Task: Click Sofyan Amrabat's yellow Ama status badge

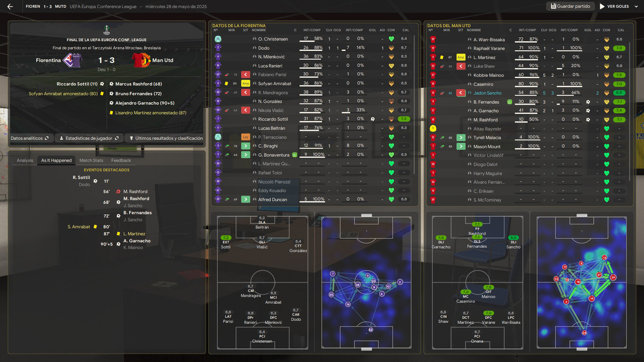Action: coord(246,83)
